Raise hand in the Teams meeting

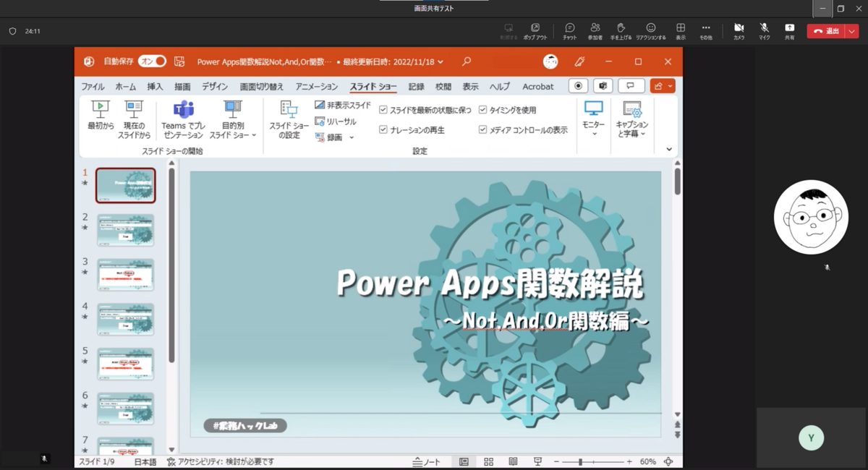[x=621, y=30]
